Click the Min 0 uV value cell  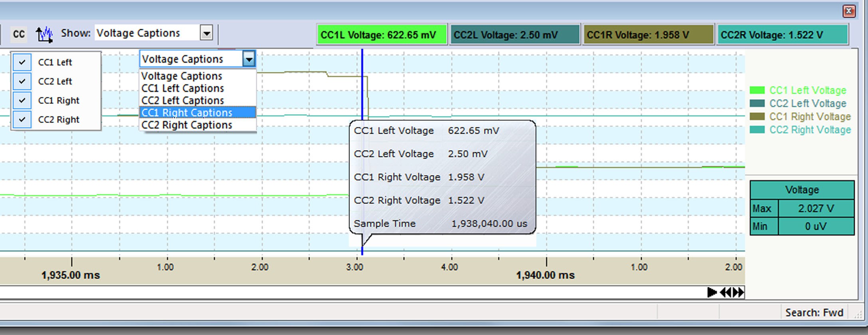(816, 226)
